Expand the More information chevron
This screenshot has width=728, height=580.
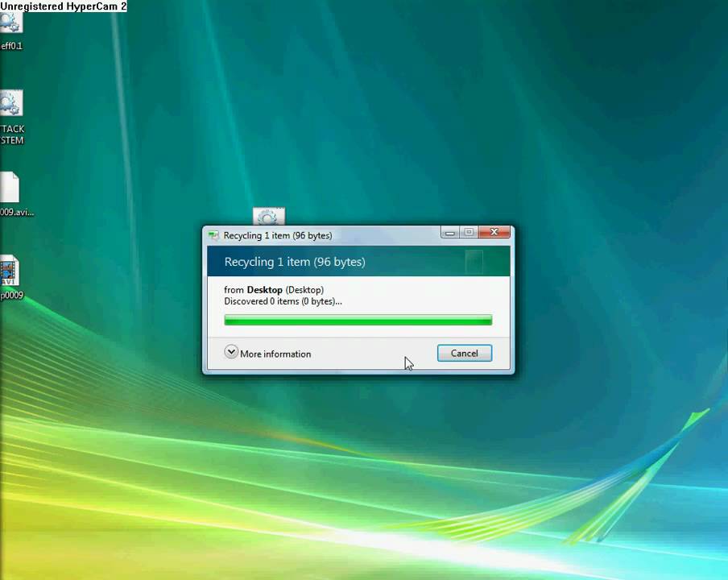click(231, 352)
